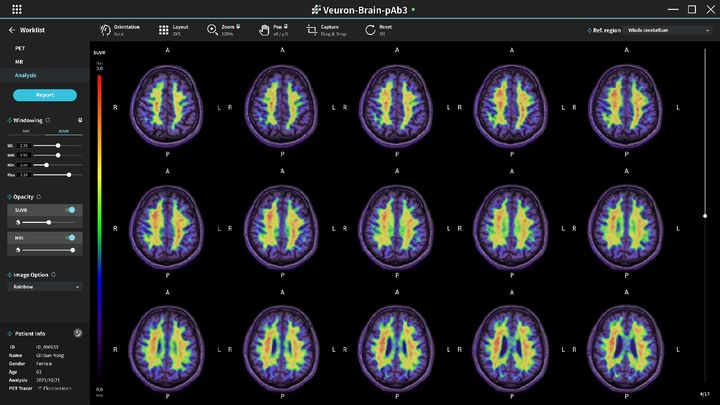Collapse the Opacity section
Screen dimensions: 720x405
9,197
